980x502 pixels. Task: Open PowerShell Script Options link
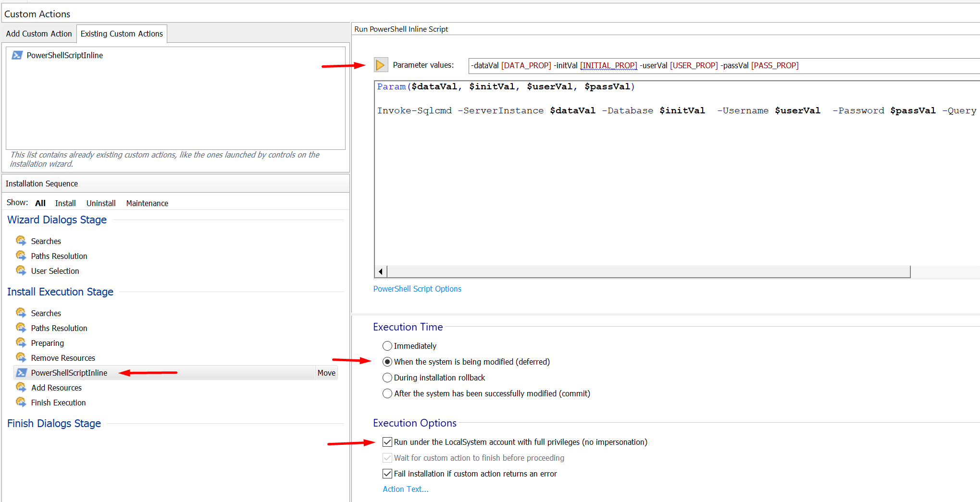pos(417,289)
